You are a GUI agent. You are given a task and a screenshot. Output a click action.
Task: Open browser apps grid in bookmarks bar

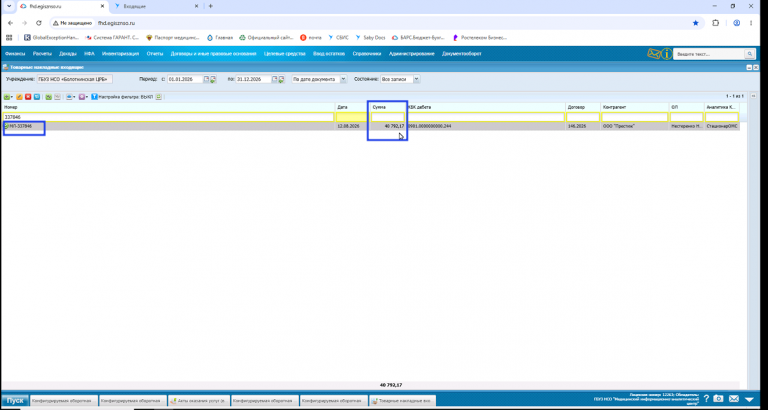coord(9,37)
